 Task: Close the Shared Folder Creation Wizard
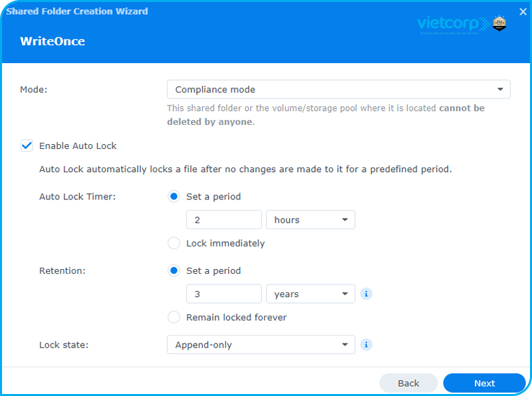tap(523, 11)
